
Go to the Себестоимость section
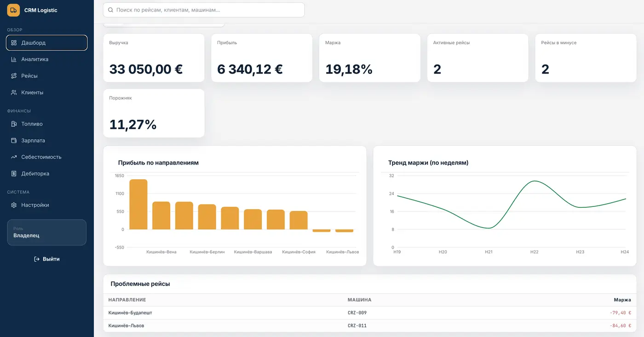click(46, 157)
